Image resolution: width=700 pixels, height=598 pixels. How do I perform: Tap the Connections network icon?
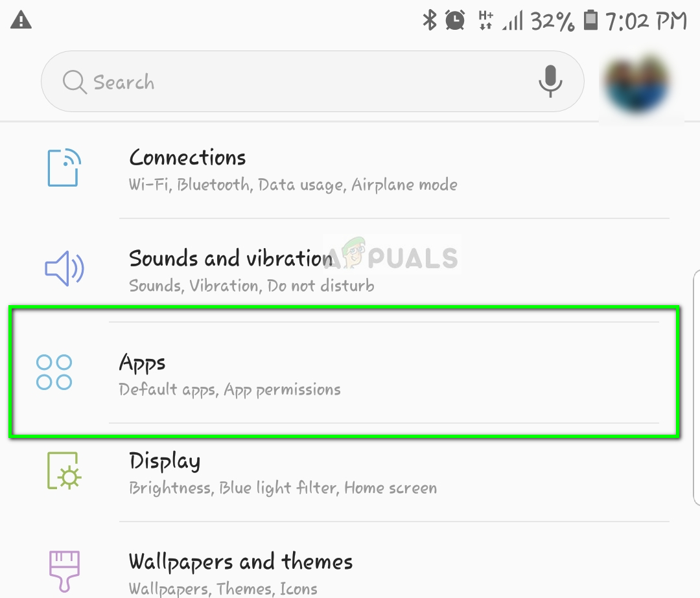[65, 168]
